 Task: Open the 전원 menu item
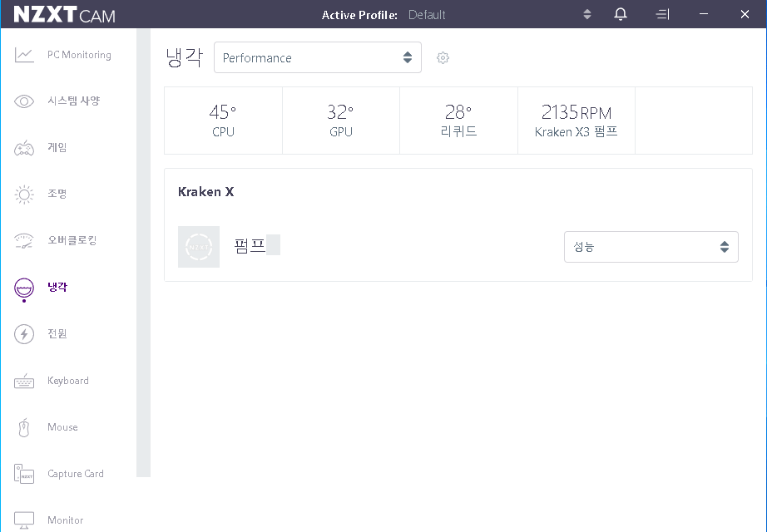click(x=57, y=333)
